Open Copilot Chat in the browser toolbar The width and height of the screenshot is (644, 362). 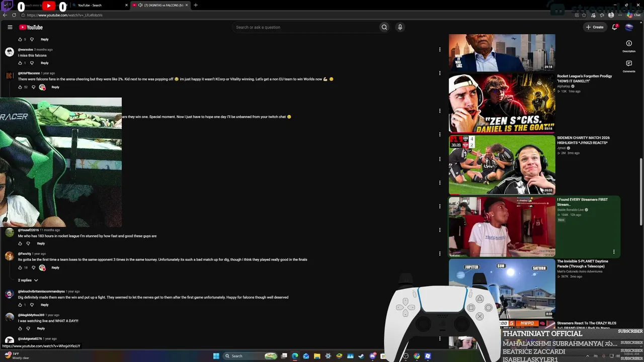633,15
